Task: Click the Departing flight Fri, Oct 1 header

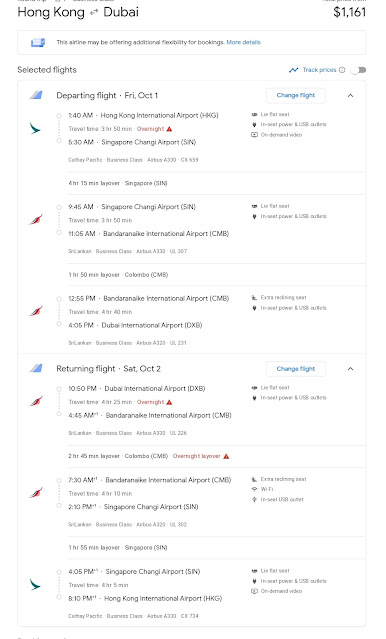Action: click(107, 95)
